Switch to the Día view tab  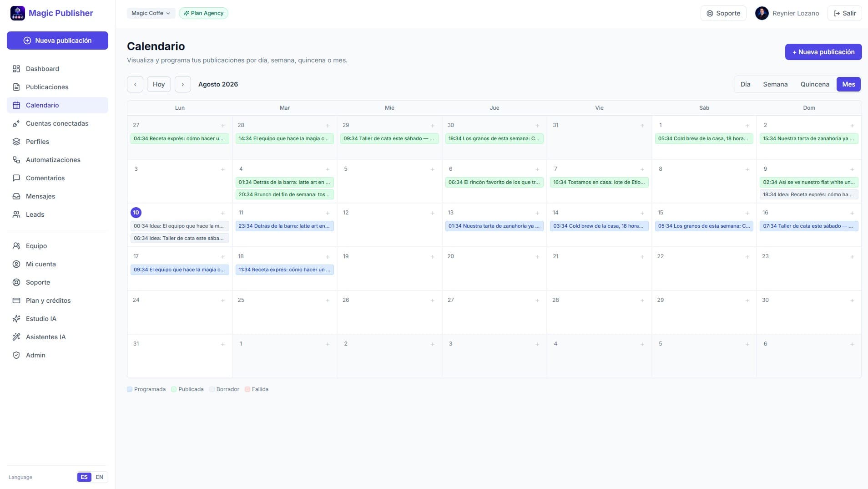click(745, 84)
